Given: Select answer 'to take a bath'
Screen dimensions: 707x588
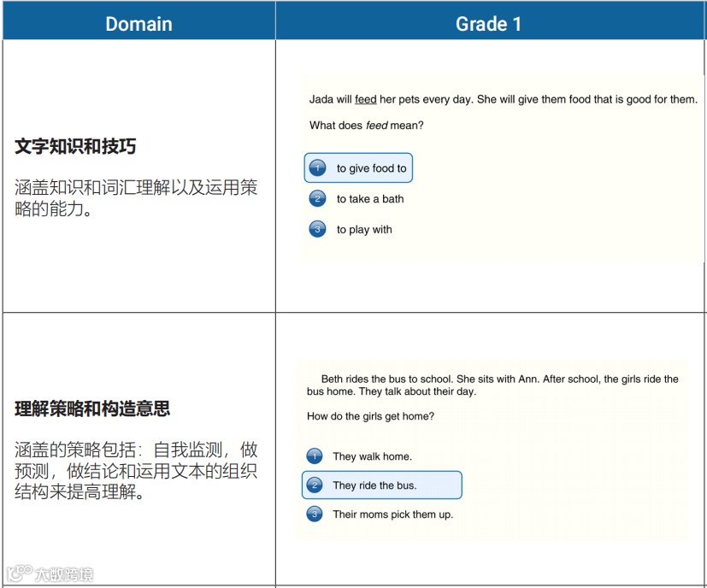Looking at the screenshot, I should 356,199.
